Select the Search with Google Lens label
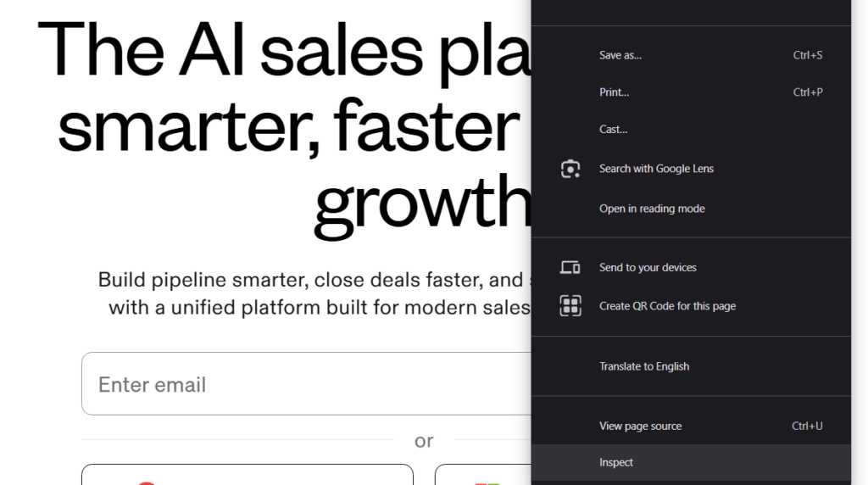The height and width of the screenshot is (485, 868). [656, 169]
